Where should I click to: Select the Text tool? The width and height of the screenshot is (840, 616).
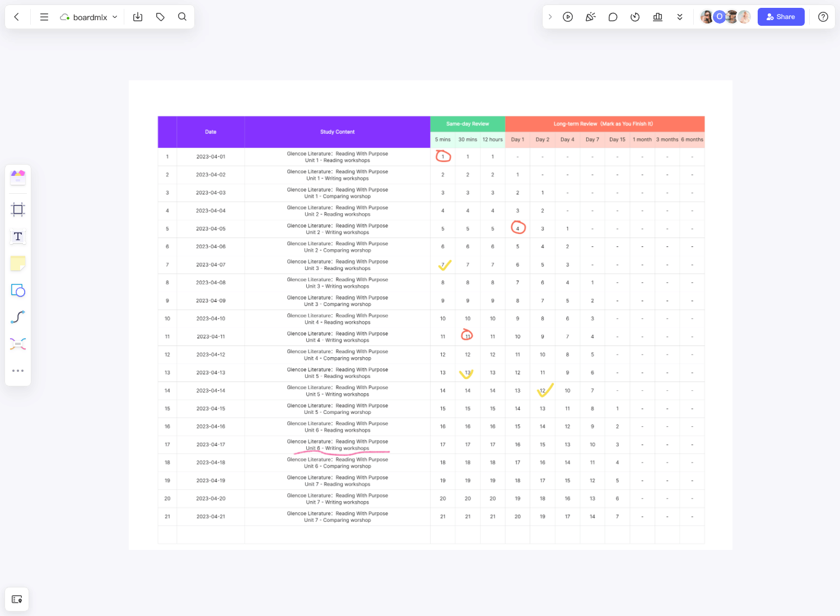[18, 236]
